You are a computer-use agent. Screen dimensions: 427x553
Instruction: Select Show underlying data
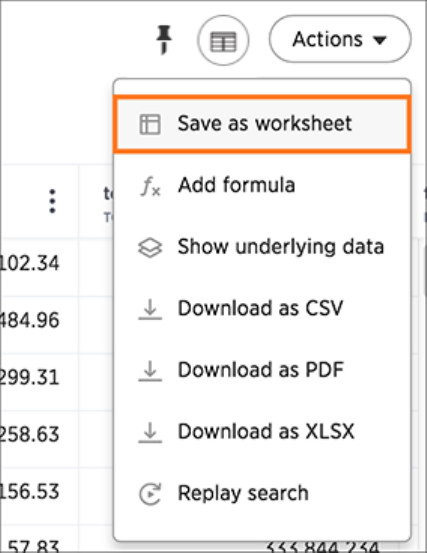click(262, 247)
